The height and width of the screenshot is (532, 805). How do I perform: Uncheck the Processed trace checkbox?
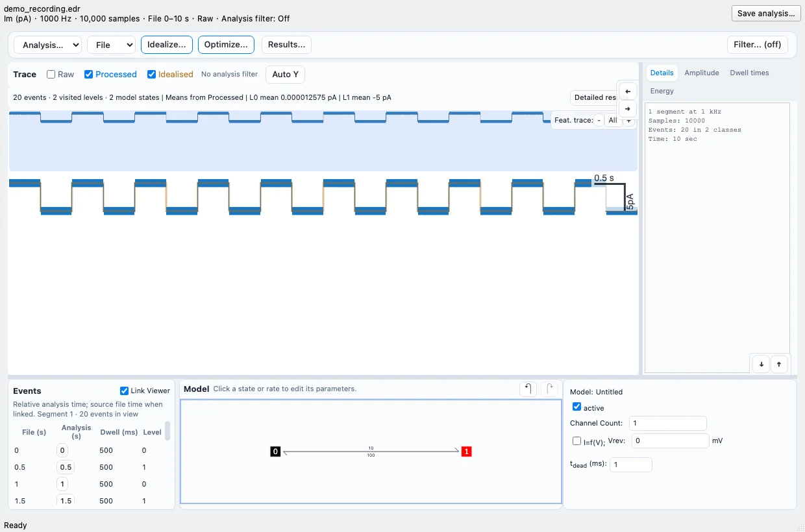tap(89, 75)
